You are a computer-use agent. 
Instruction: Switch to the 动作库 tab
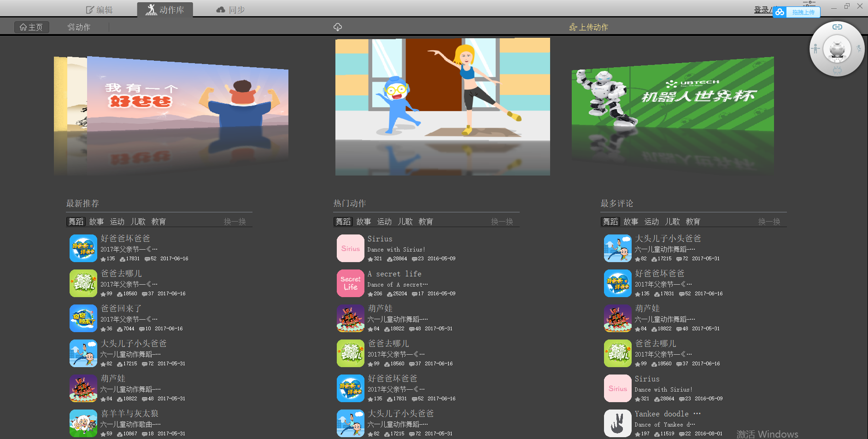(x=165, y=10)
